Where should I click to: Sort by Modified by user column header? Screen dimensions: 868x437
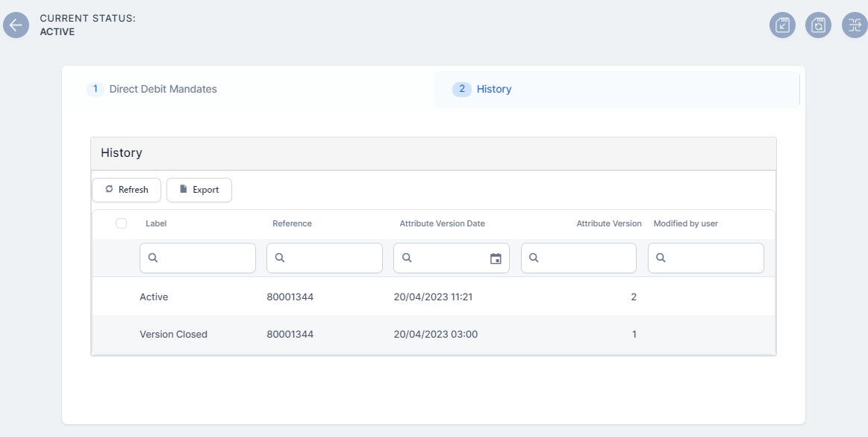[x=685, y=223]
